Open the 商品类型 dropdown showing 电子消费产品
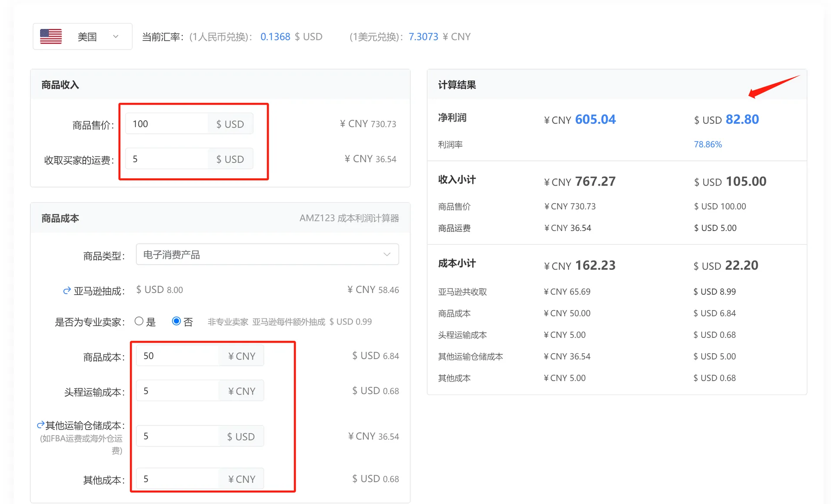831x504 pixels. click(x=267, y=254)
